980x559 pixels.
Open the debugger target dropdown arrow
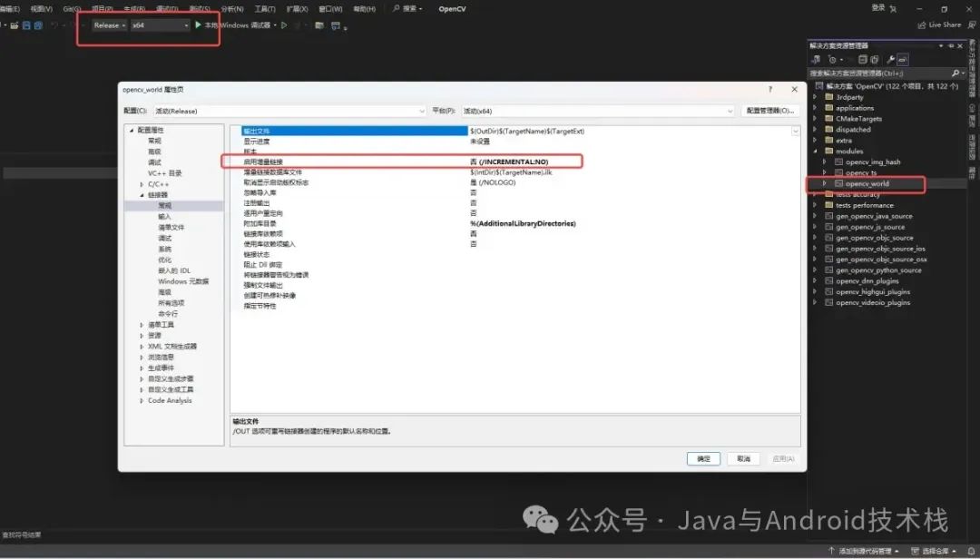tap(275, 25)
